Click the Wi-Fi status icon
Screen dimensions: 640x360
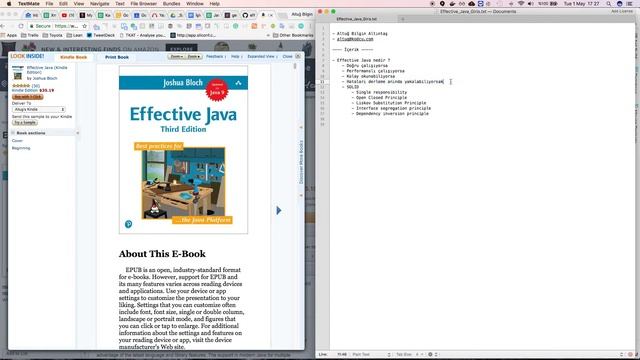521,4
